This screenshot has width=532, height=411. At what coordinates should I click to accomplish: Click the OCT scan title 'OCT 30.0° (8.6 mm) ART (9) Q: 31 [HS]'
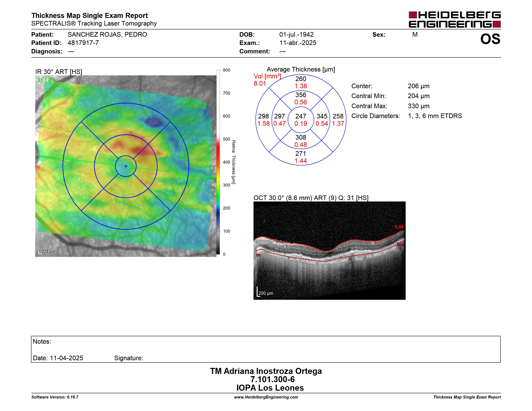311,198
